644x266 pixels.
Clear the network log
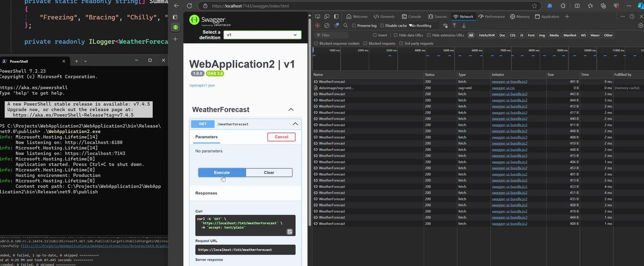pos(327,26)
